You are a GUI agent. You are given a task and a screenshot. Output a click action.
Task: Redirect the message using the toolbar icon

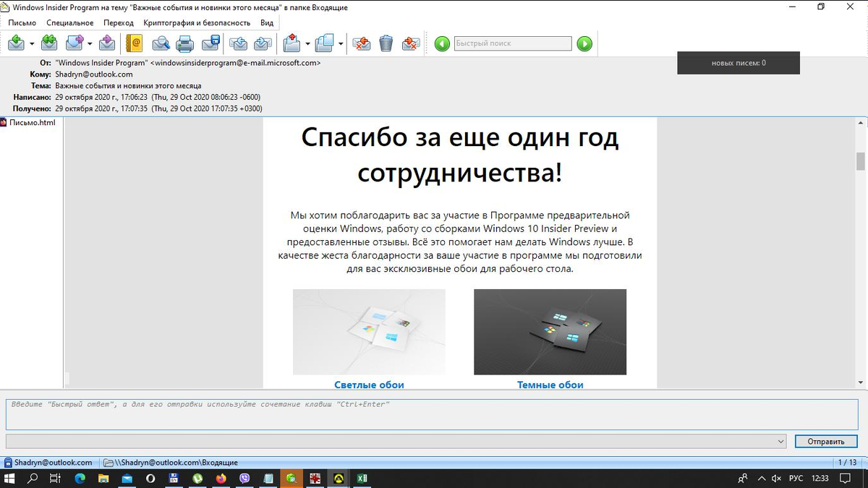(x=107, y=43)
